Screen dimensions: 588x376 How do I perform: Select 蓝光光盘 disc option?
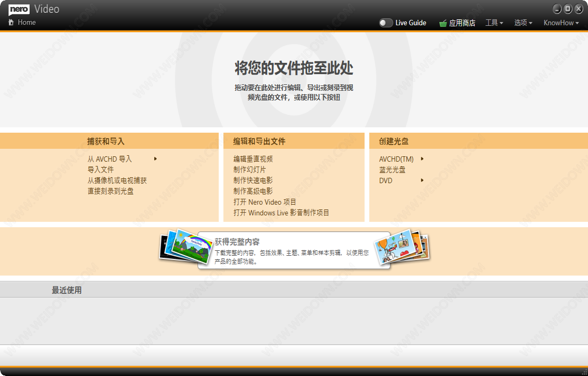point(393,170)
